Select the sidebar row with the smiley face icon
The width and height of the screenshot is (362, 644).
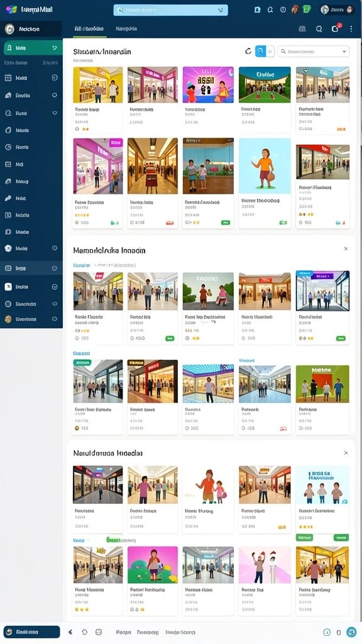(x=31, y=147)
